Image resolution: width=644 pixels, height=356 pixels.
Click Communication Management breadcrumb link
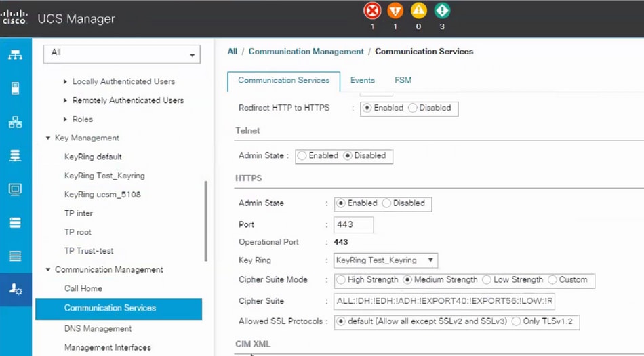(x=306, y=52)
